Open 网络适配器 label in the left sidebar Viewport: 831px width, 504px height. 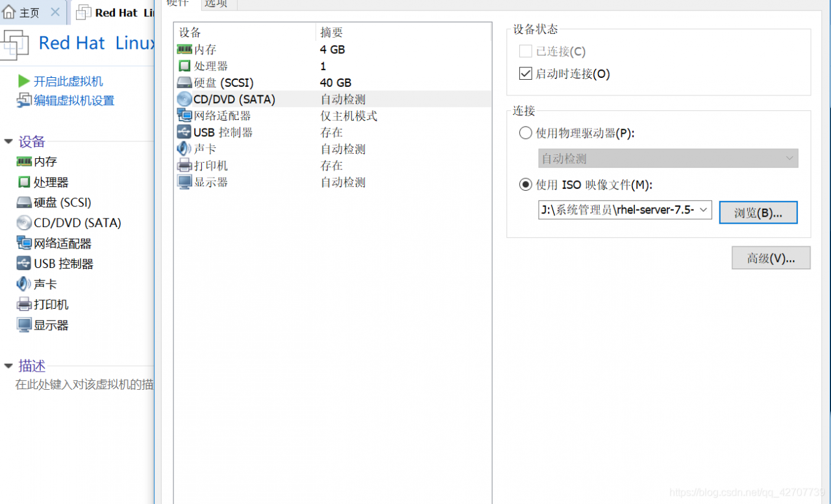(x=63, y=243)
